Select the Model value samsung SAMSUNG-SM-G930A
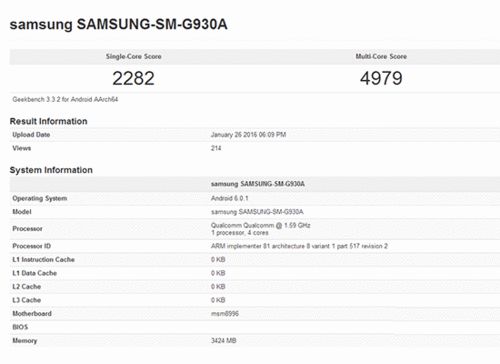 tap(257, 212)
